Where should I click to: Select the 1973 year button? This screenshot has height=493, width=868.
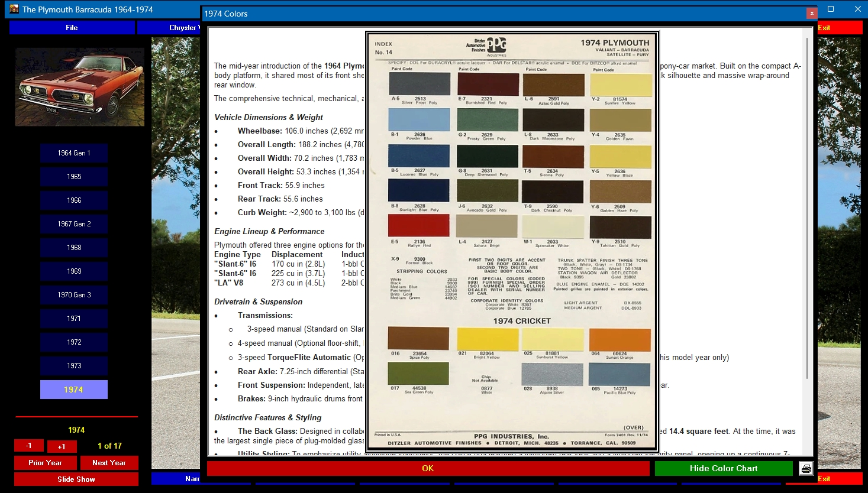coord(74,366)
